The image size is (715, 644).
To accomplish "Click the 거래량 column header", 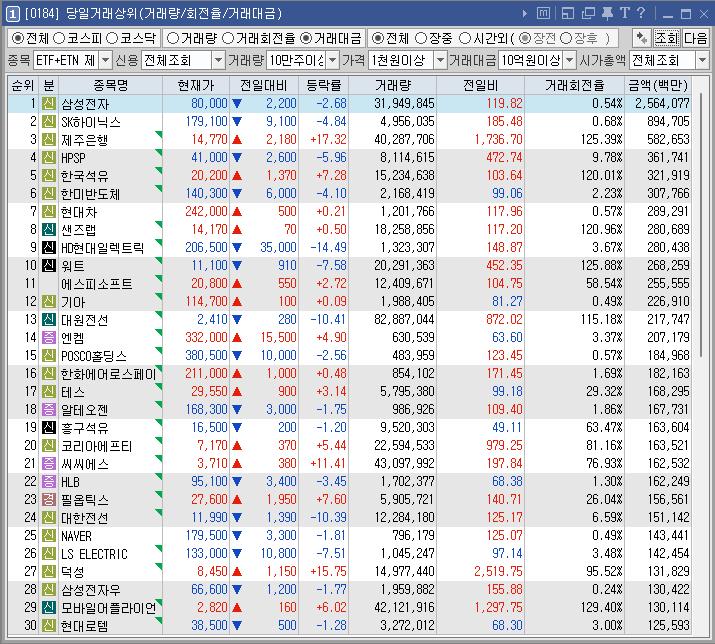I will point(393,85).
